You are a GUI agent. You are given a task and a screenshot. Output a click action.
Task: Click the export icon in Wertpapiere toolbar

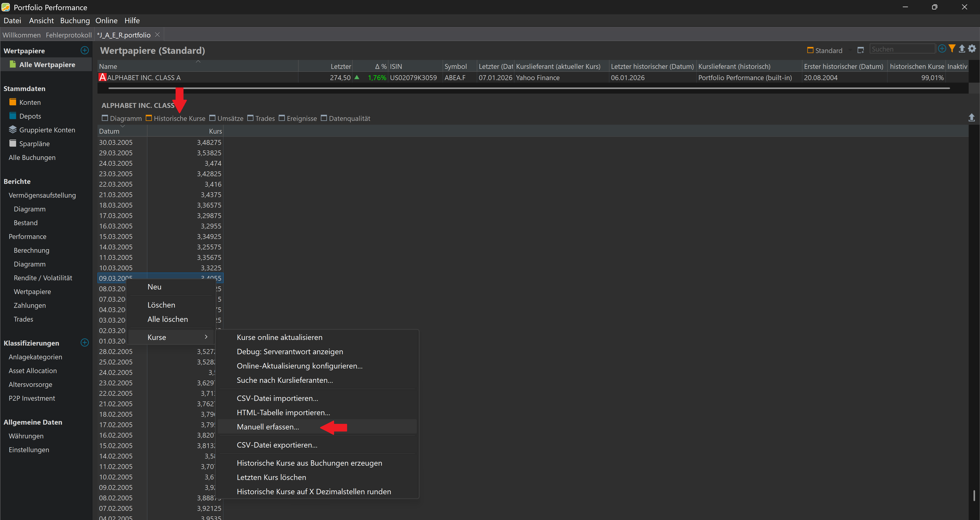point(962,49)
